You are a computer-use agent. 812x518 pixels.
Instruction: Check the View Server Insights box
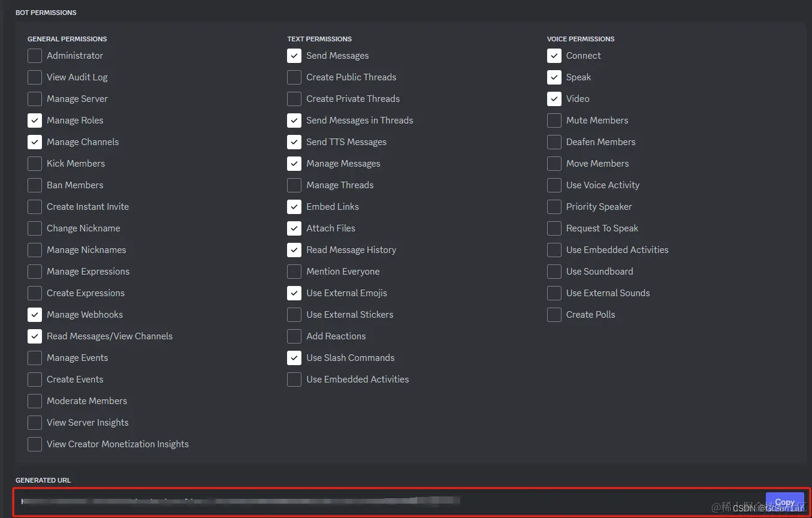tap(35, 423)
